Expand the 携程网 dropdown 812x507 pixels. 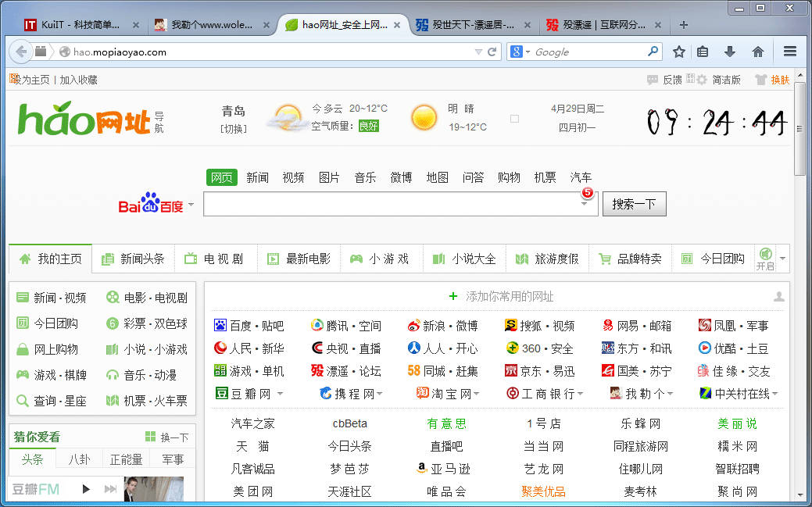380,394
